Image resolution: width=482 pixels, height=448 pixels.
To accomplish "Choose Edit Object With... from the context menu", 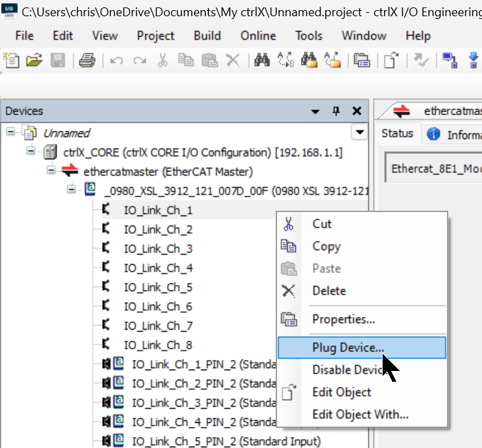I will [362, 414].
